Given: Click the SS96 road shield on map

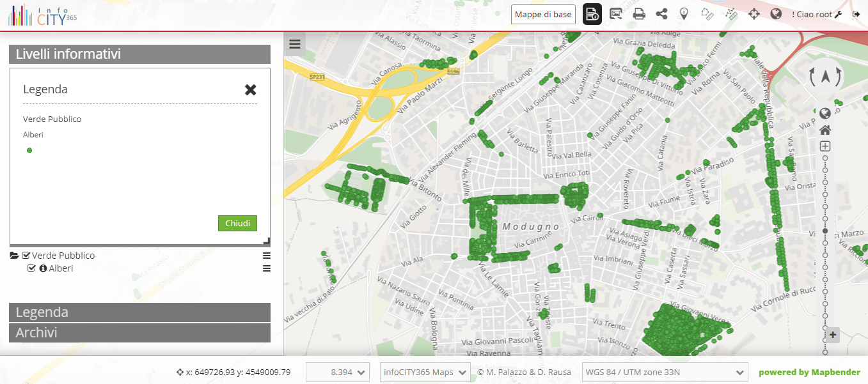Looking at the screenshot, I should coord(454,72).
